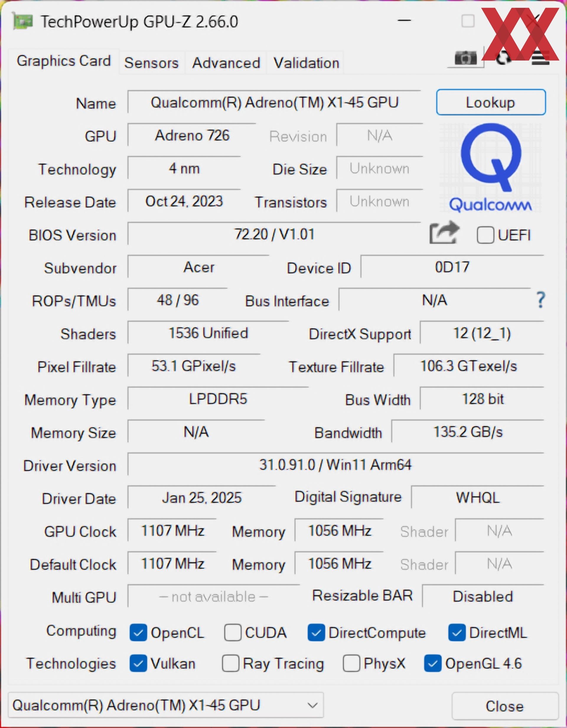Toggle the CUDA checkbox
Viewport: 567px width, 728px height.
pos(233,633)
